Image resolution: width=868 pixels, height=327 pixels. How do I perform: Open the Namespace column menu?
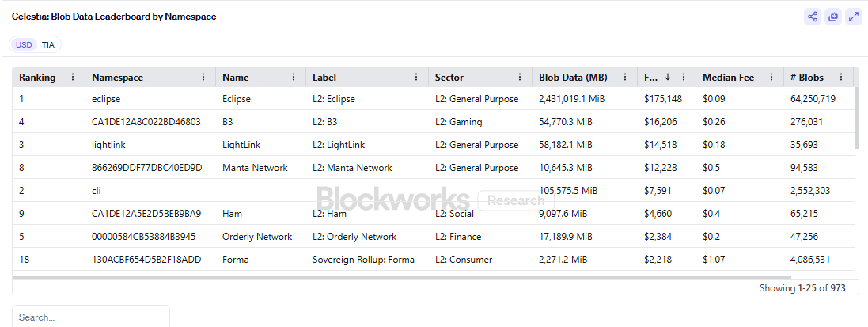[x=203, y=78]
